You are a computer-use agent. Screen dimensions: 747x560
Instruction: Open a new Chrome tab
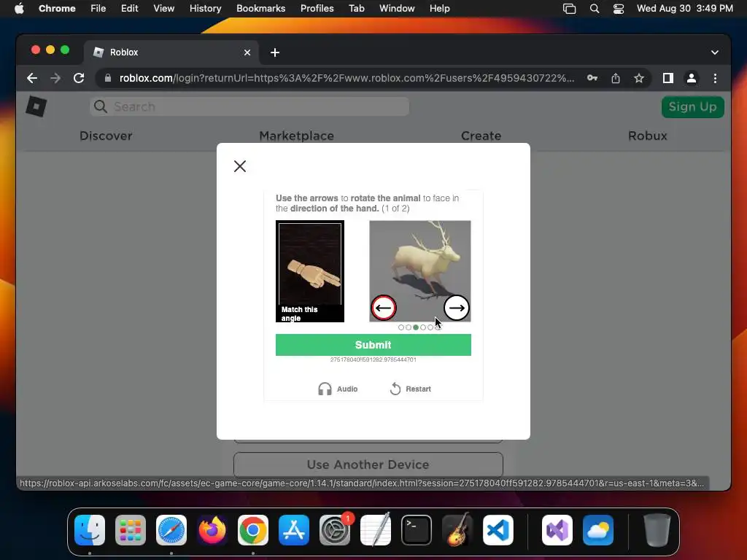pyautogui.click(x=275, y=52)
